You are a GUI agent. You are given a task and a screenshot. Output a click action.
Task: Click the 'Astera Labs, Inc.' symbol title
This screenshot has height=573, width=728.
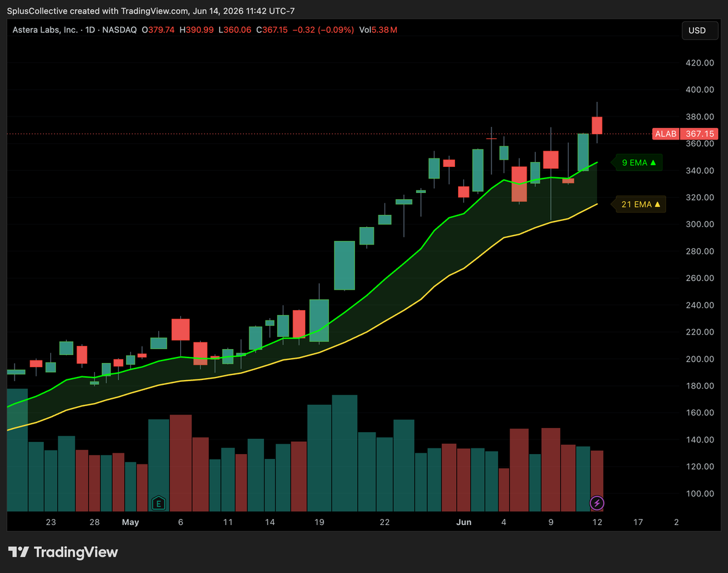44,30
